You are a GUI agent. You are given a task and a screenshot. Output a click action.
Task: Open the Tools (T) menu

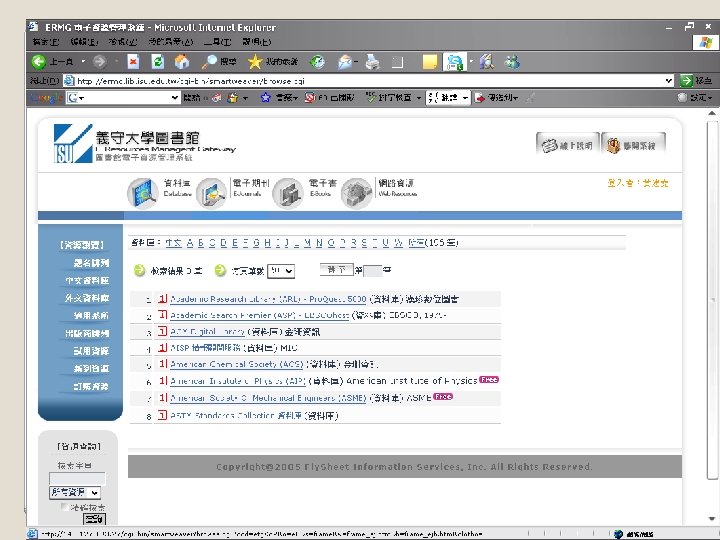(x=218, y=42)
